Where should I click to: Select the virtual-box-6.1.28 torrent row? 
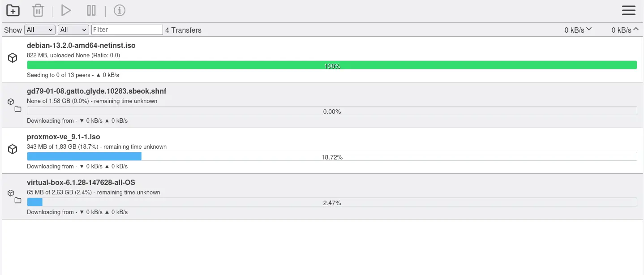tap(81, 182)
